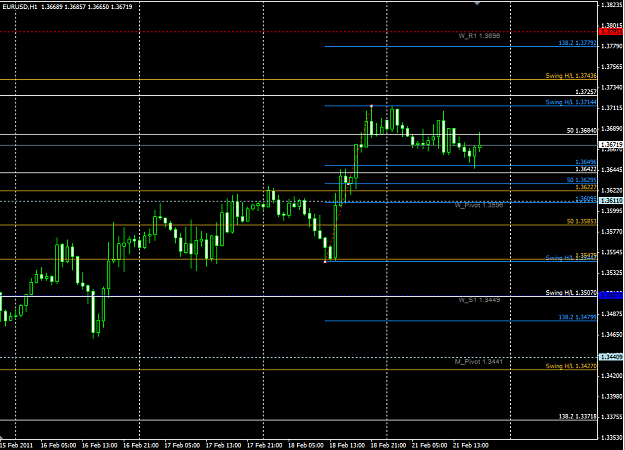This screenshot has width=625, height=450.
Task: Click the 1.34875 price scale value
Action: (611, 314)
